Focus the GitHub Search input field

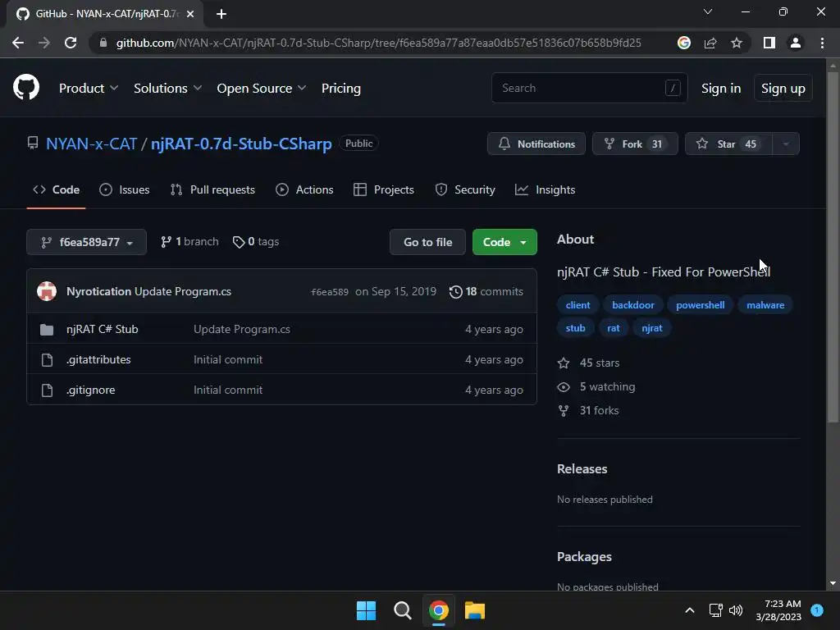pos(589,88)
